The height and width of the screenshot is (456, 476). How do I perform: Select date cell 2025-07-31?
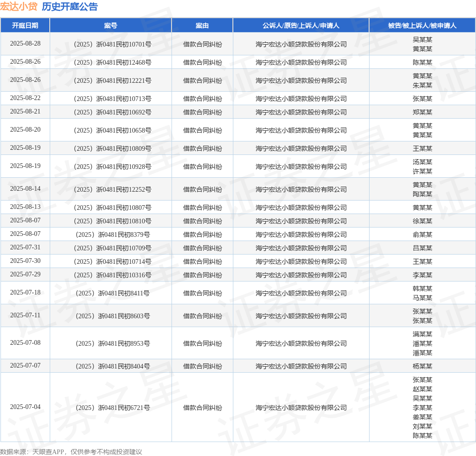pyautogui.click(x=25, y=247)
